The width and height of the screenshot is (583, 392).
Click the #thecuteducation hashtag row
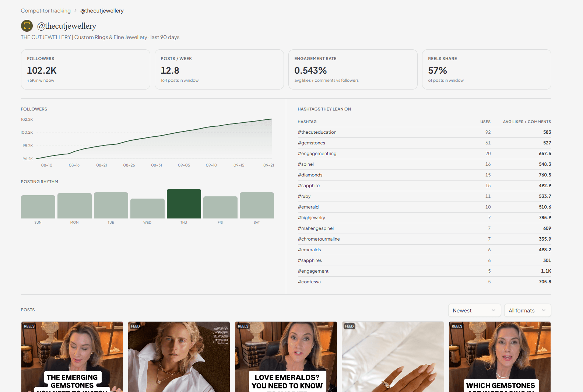(x=424, y=132)
